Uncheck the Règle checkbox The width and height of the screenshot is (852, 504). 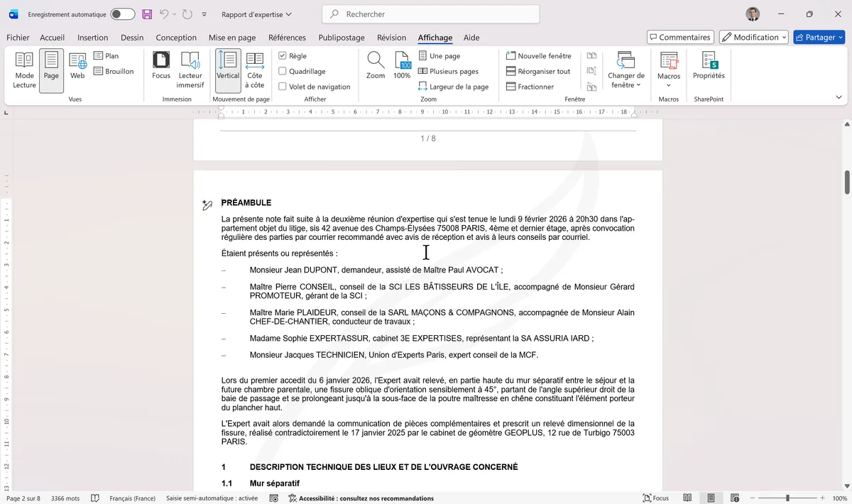coord(283,56)
